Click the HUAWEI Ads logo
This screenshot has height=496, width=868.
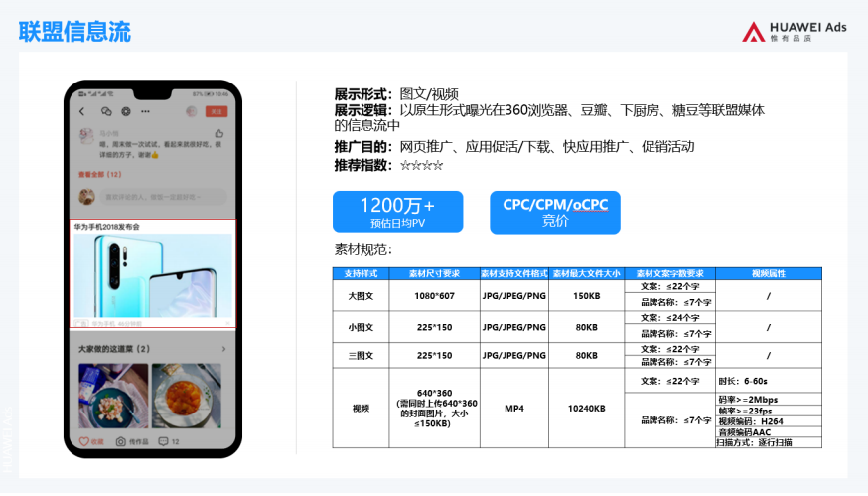click(795, 32)
